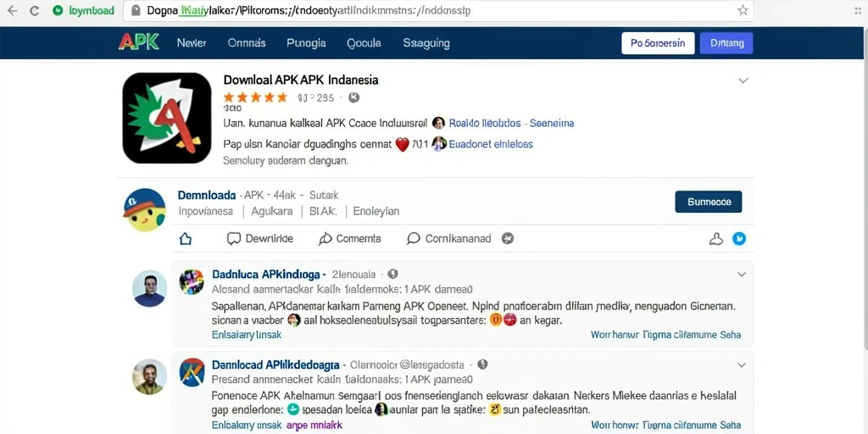Click the Cornikananad comment icon
Screen dimensions: 868x434
pyautogui.click(x=413, y=238)
